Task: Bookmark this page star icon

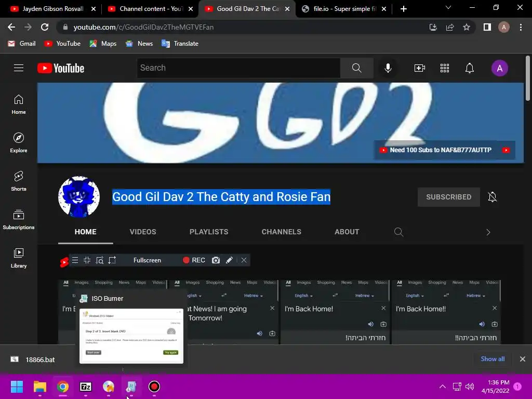Action: (467, 27)
